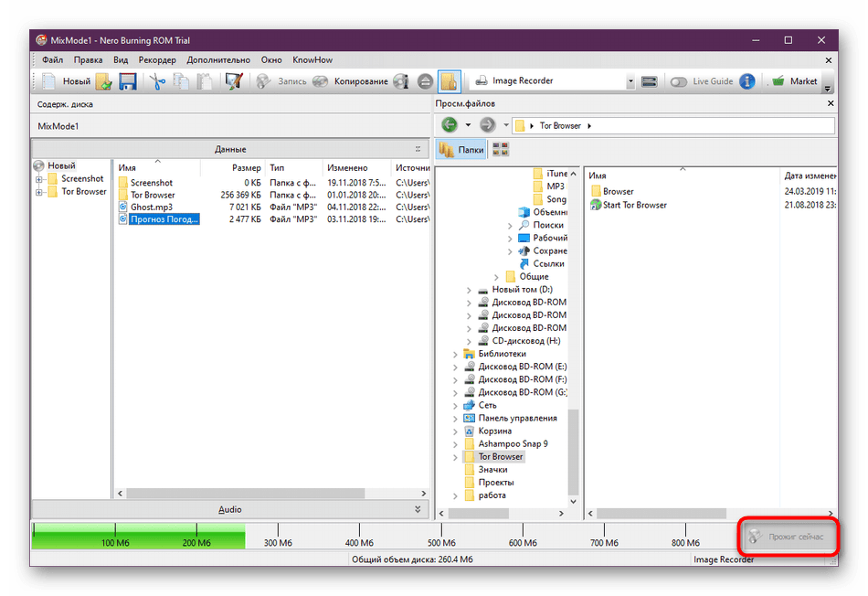
Task: Click the folder tree vertical scrollbar
Action: coord(573,452)
